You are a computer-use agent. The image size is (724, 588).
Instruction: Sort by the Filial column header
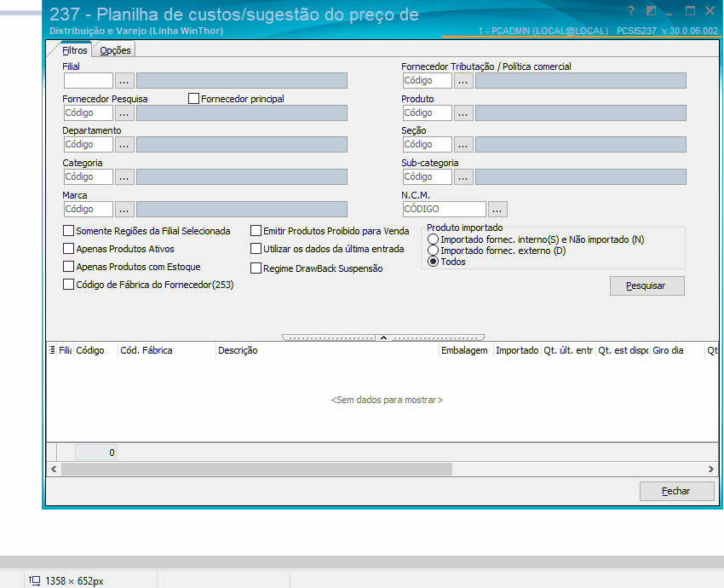pyautogui.click(x=65, y=350)
